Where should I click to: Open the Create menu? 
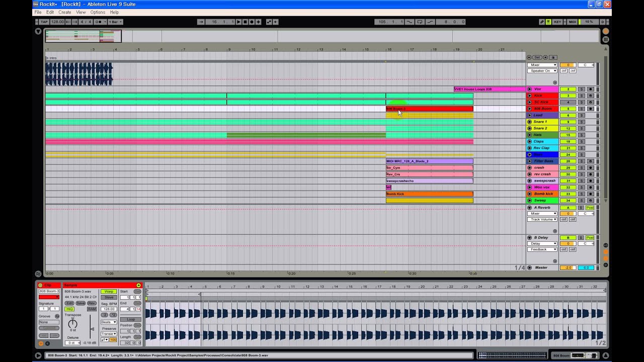point(65,12)
